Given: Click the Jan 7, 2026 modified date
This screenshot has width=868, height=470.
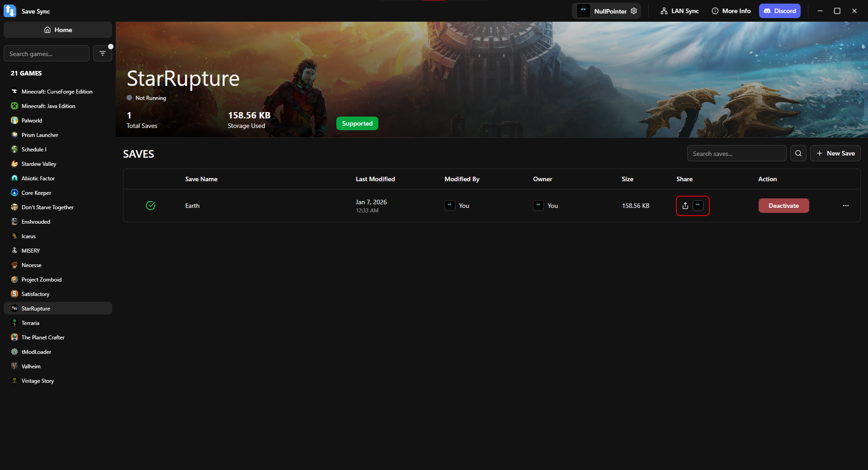Looking at the screenshot, I should [x=371, y=202].
